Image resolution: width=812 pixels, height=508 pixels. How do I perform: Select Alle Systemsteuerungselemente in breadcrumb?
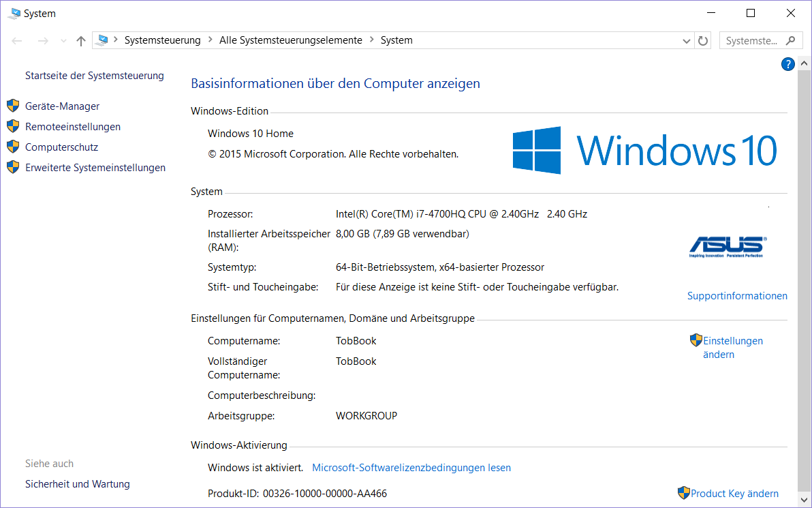point(290,40)
